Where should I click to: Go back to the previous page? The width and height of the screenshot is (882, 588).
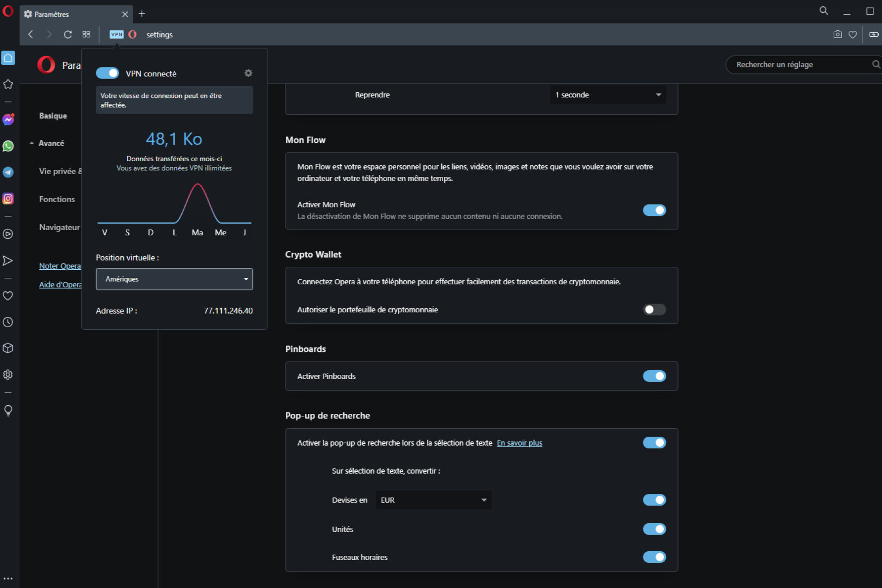[31, 34]
